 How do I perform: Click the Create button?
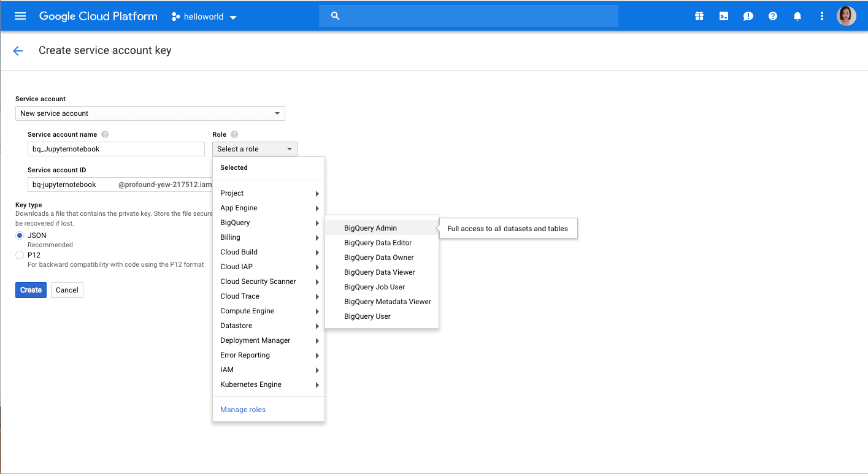click(x=31, y=290)
